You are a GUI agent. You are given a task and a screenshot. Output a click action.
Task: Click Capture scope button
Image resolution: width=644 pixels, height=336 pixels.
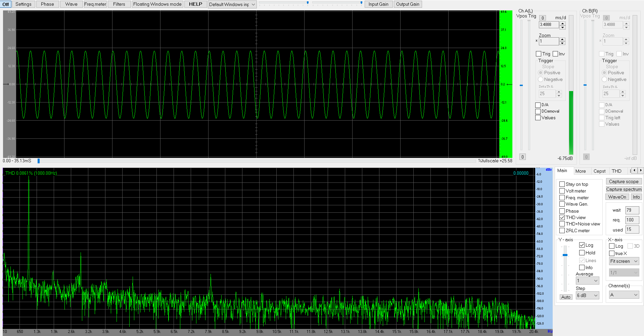pos(624,181)
